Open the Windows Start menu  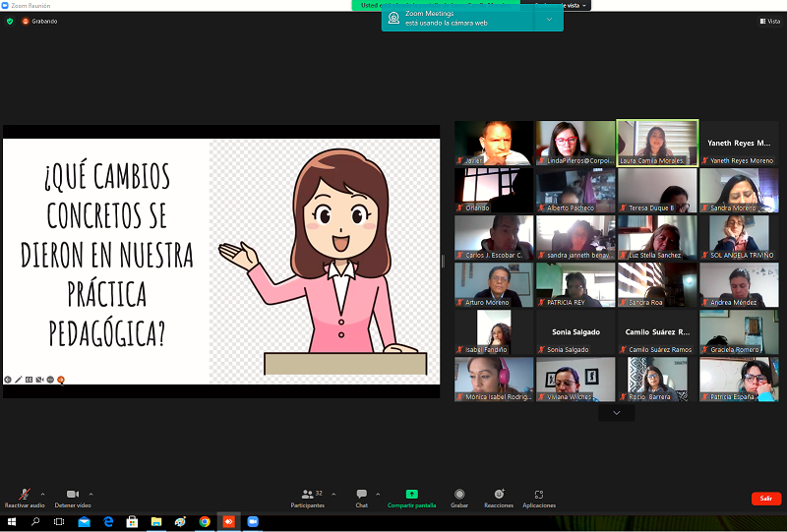[x=12, y=522]
